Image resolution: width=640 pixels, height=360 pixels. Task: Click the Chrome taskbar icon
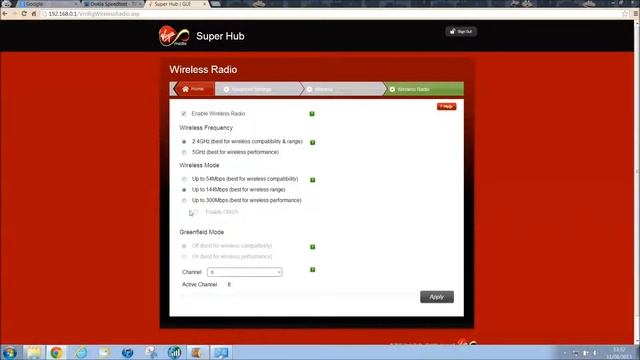tap(57, 352)
